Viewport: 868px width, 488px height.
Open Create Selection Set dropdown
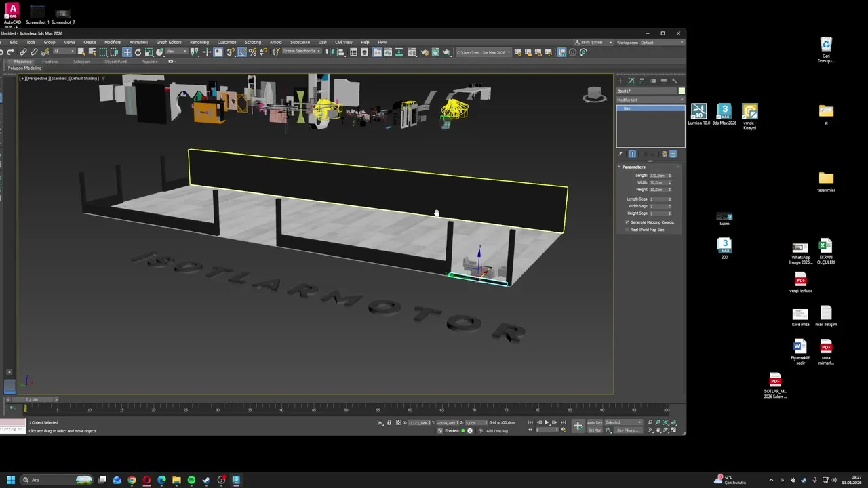pyautogui.click(x=301, y=52)
